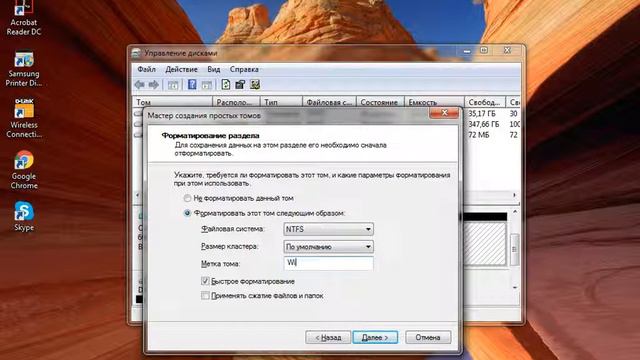
Task: Sort by 'Свобод...' column header
Action: point(485,102)
